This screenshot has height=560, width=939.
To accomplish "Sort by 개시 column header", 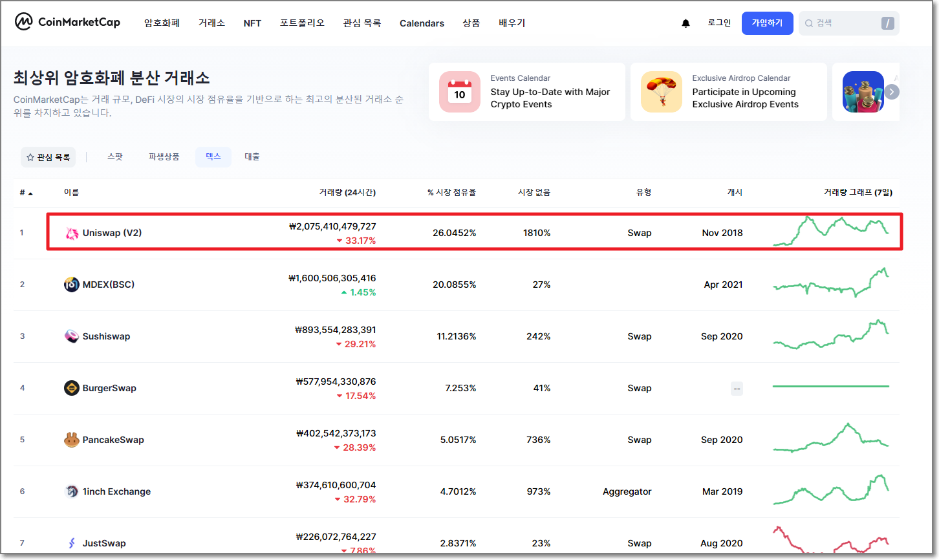I will pyautogui.click(x=735, y=193).
